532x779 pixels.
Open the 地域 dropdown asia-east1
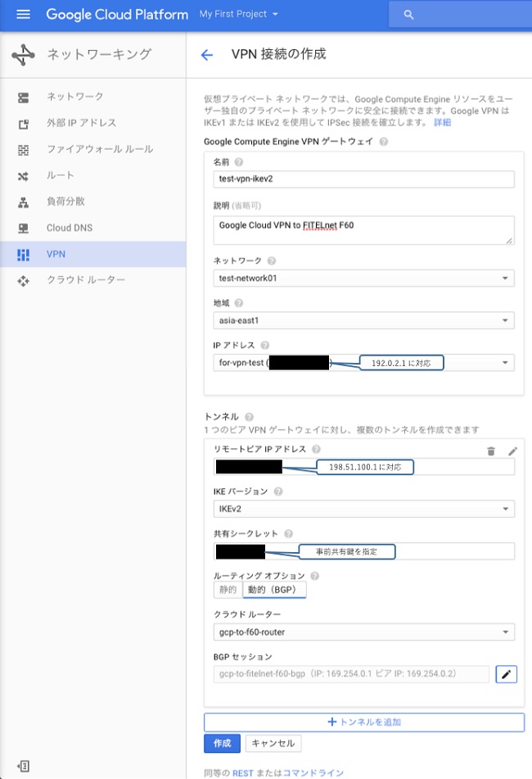363,320
